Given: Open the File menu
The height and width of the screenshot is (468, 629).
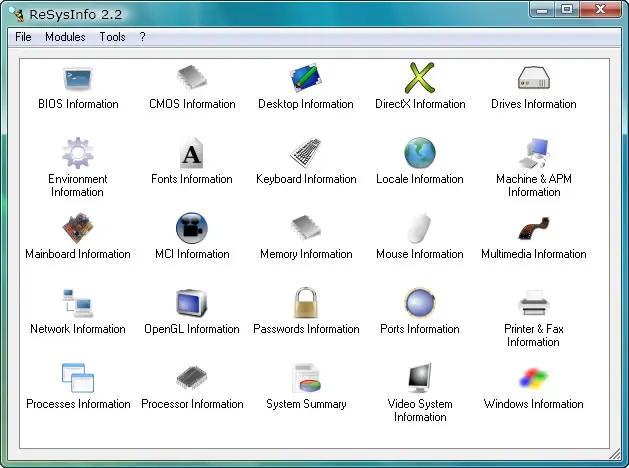Looking at the screenshot, I should click(x=23, y=37).
